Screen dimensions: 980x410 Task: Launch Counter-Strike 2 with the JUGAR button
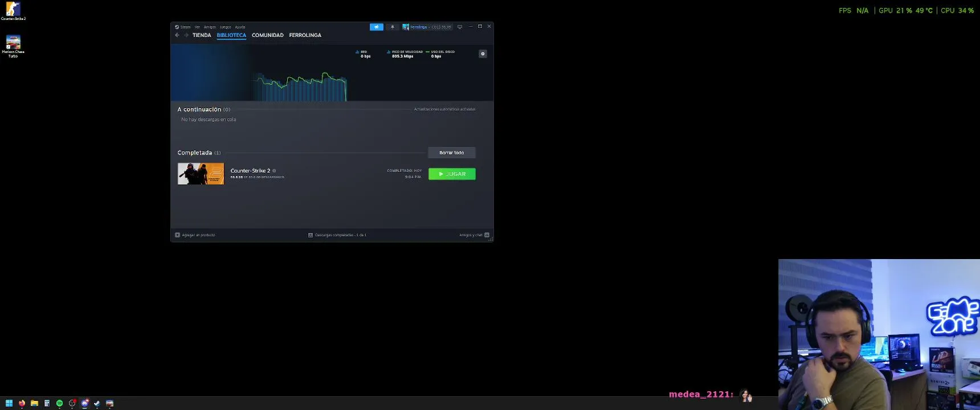pos(452,174)
